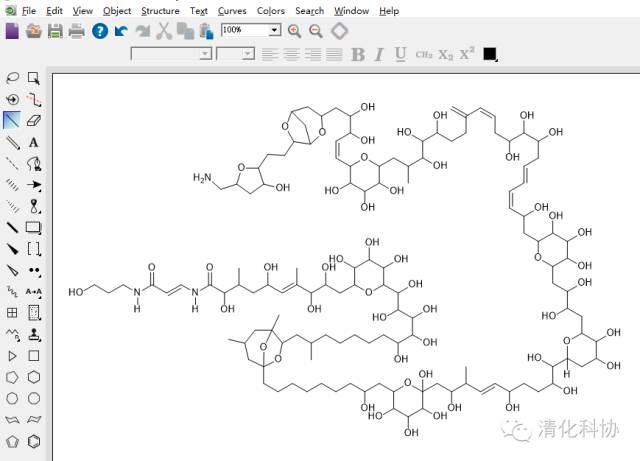Open the Orbital tool

point(34,206)
